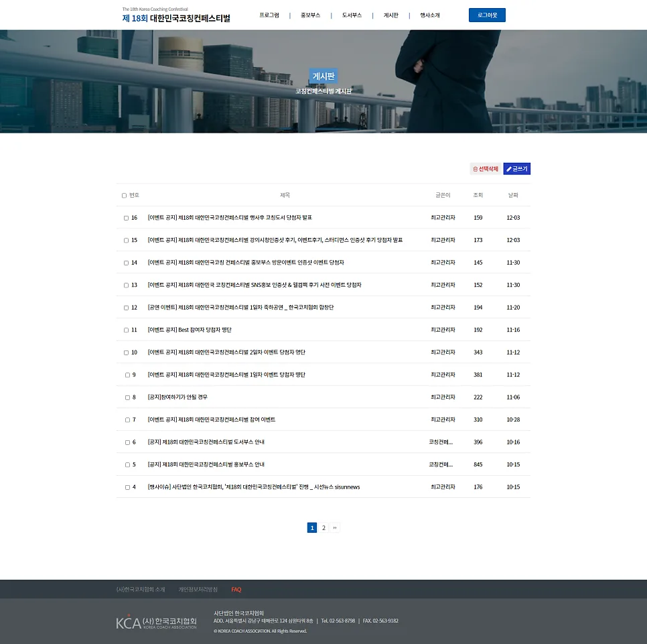
Task: Check the box for post 9
Action: point(127,375)
